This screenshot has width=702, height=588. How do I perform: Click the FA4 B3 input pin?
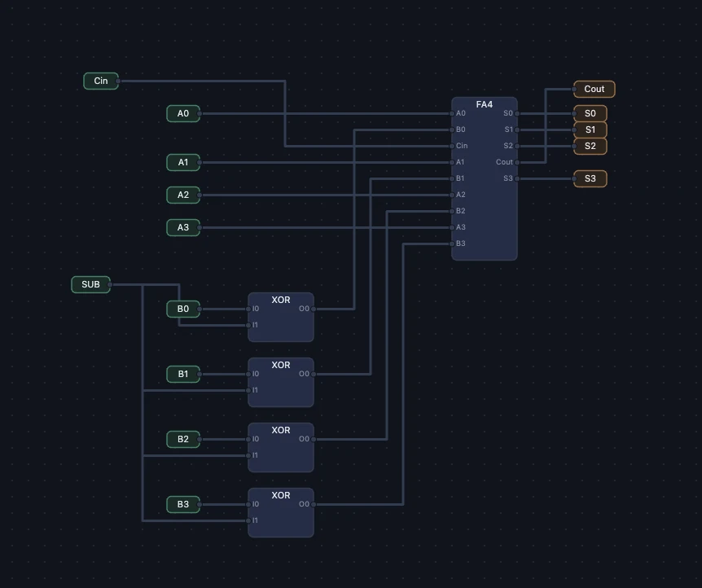tap(452, 244)
